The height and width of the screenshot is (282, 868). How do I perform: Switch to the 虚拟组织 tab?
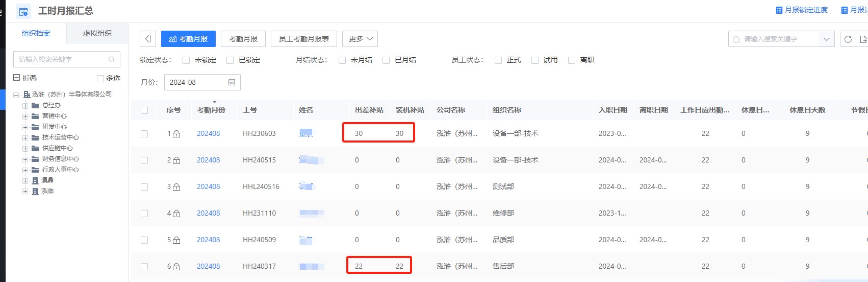tap(97, 34)
